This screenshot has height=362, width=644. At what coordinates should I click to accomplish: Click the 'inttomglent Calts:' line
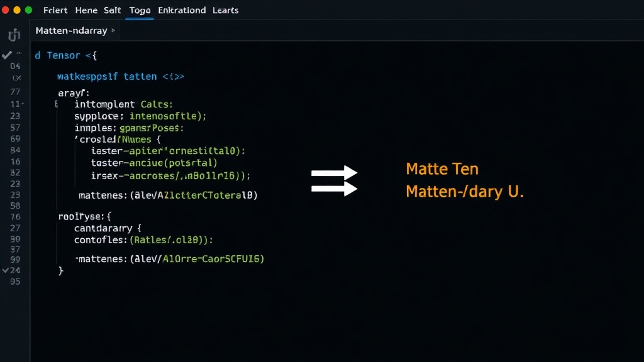123,104
